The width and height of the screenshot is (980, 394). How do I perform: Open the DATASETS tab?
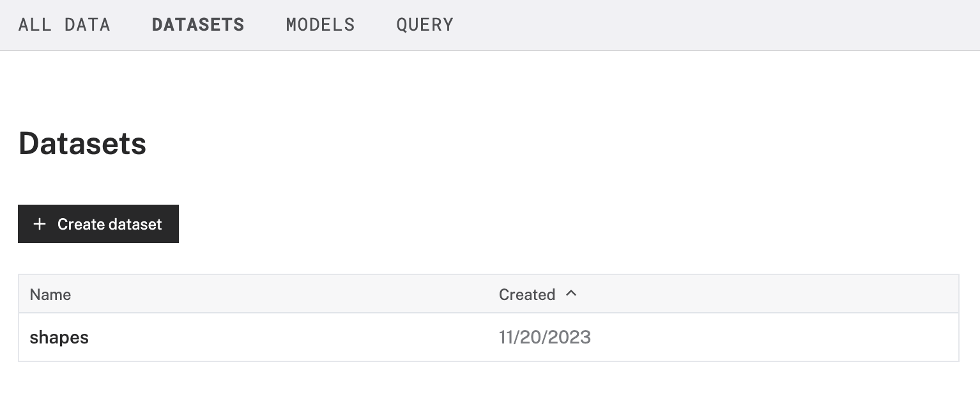(197, 24)
